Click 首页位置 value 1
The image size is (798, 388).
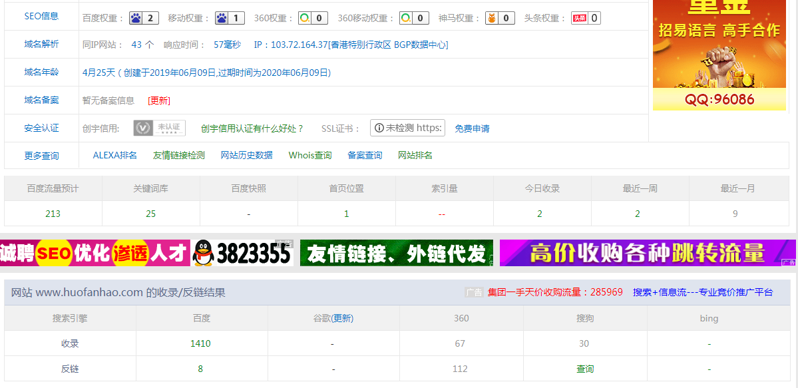pyautogui.click(x=347, y=214)
